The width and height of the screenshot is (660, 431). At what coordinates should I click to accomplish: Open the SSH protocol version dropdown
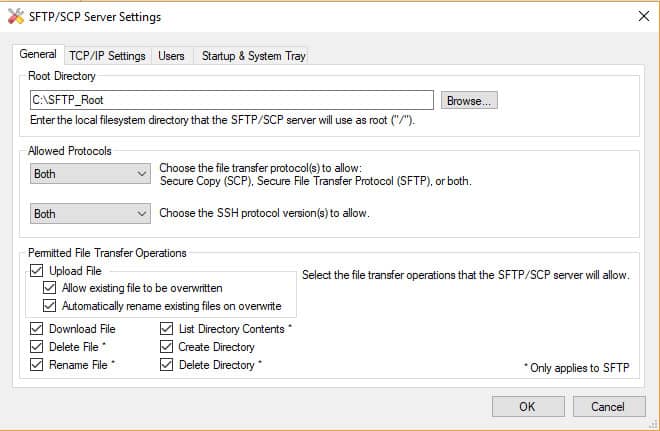90,214
